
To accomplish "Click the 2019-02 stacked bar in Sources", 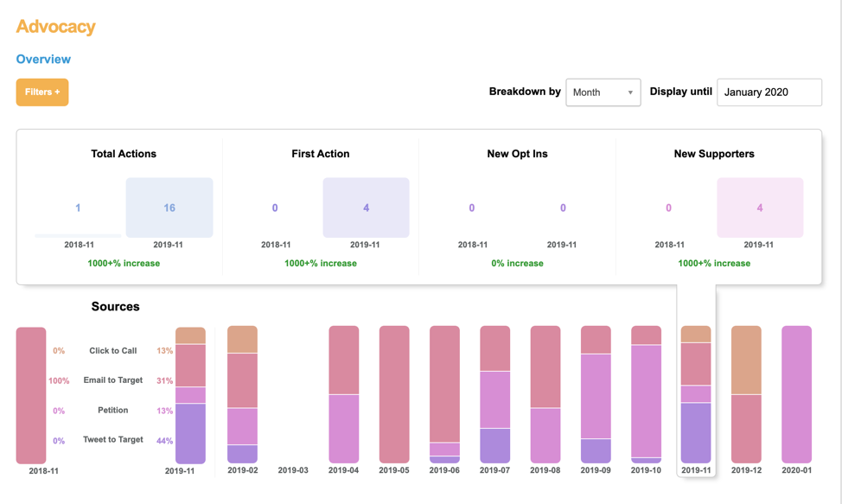I will 242,394.
